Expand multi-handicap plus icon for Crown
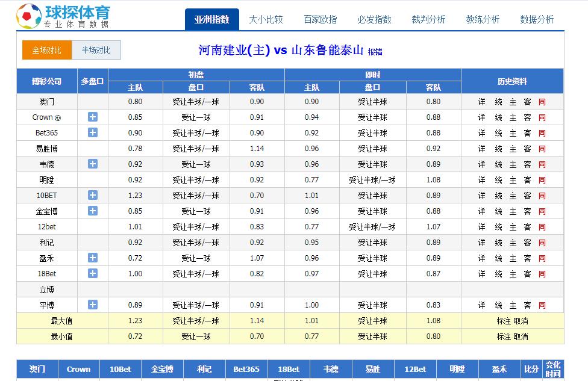 pos(93,117)
